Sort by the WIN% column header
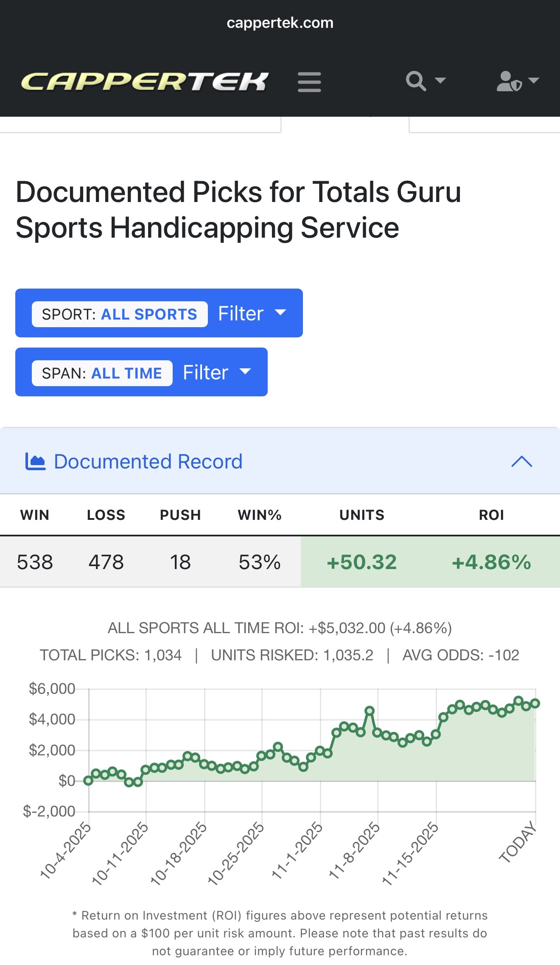Screen dimensions: 560x965 [260, 515]
